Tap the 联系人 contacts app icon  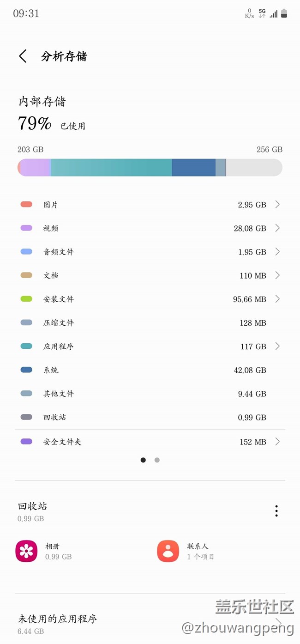point(168,551)
